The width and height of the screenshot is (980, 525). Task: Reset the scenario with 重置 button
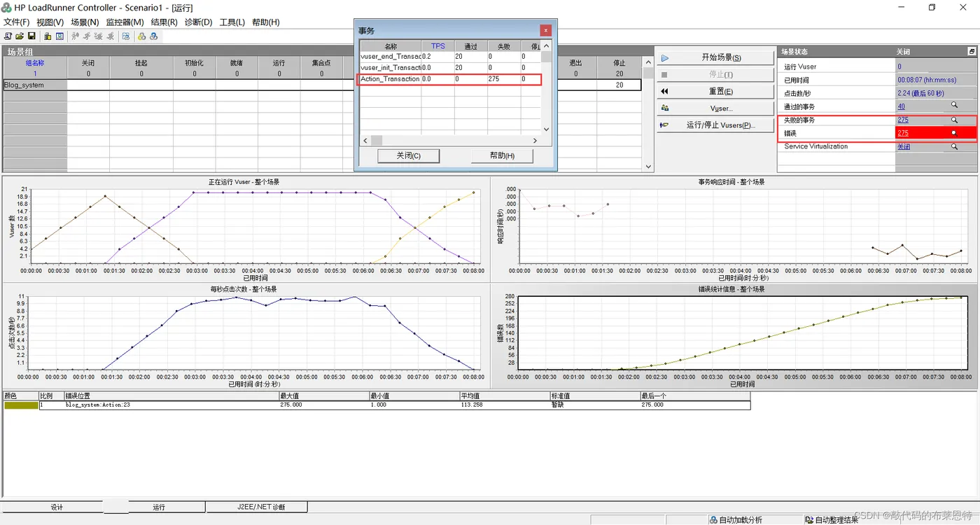click(715, 91)
